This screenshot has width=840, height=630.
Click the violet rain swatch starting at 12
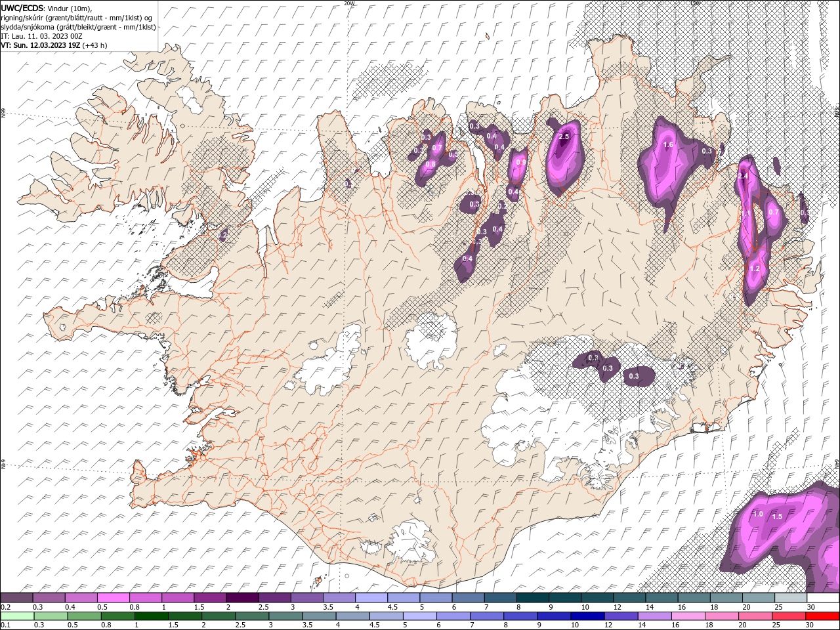point(622,616)
